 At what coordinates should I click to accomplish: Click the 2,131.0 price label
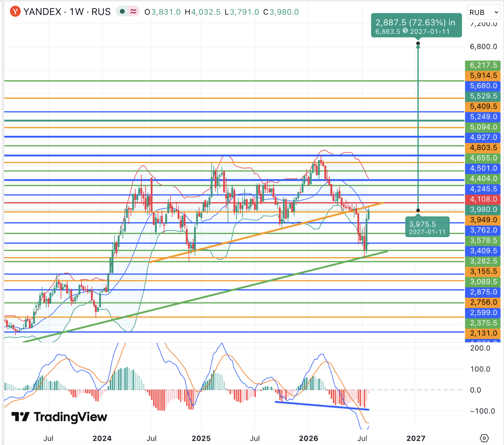pyautogui.click(x=483, y=333)
